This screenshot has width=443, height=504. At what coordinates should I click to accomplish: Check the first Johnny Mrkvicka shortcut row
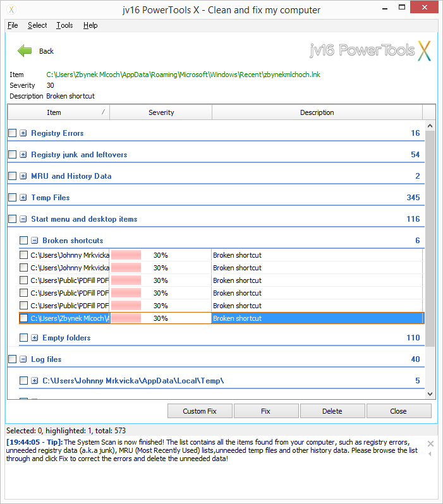[24, 255]
